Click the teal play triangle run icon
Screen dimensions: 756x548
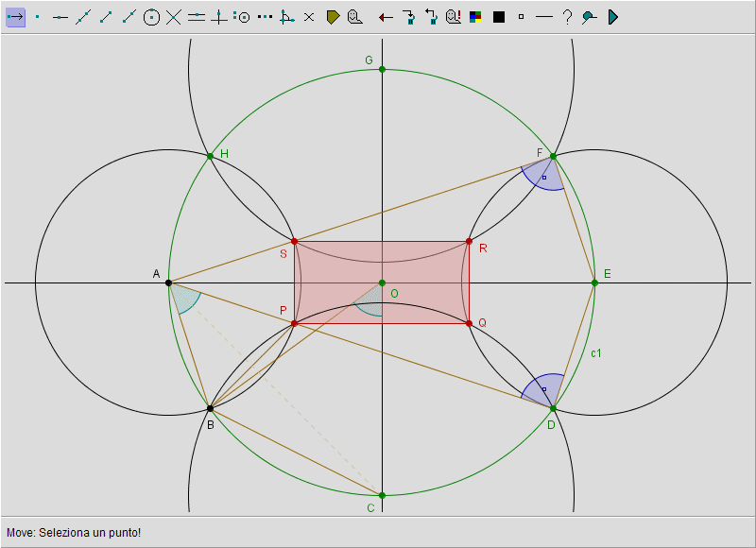coord(612,17)
